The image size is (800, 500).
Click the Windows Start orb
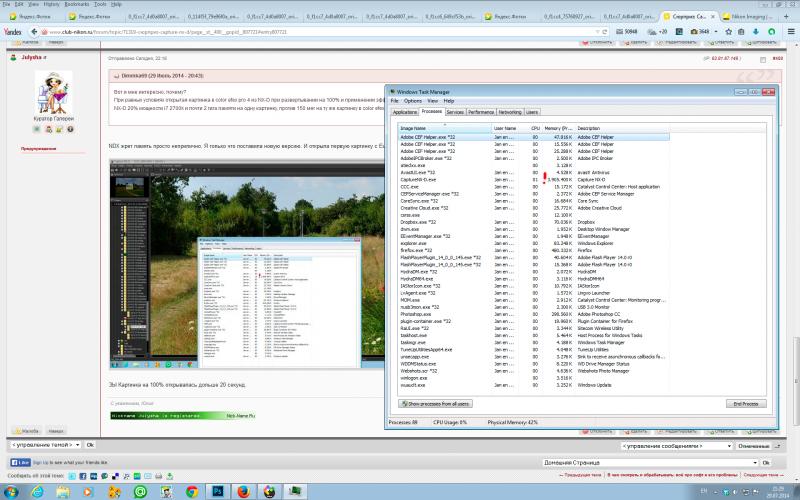click(x=11, y=492)
